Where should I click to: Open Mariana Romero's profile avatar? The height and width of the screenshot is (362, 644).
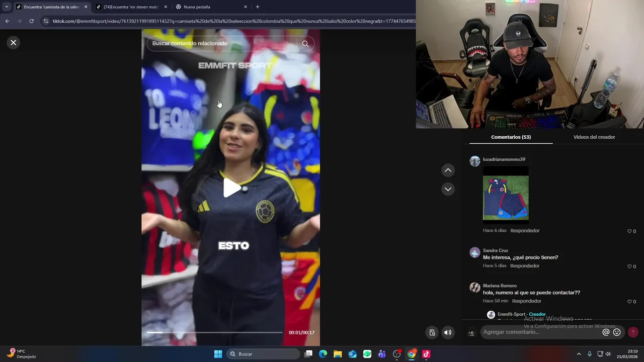point(475,288)
